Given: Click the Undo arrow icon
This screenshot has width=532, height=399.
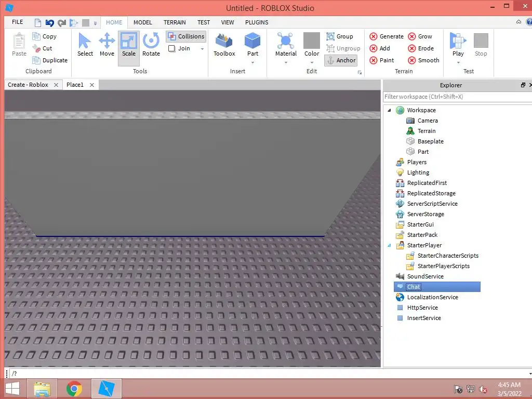Looking at the screenshot, I should 50,23.
